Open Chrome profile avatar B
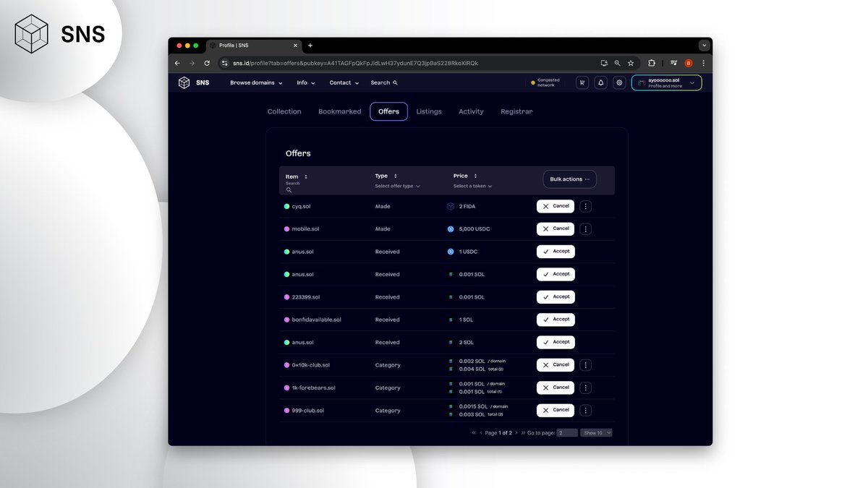This screenshot has width=868, height=488. click(x=689, y=63)
